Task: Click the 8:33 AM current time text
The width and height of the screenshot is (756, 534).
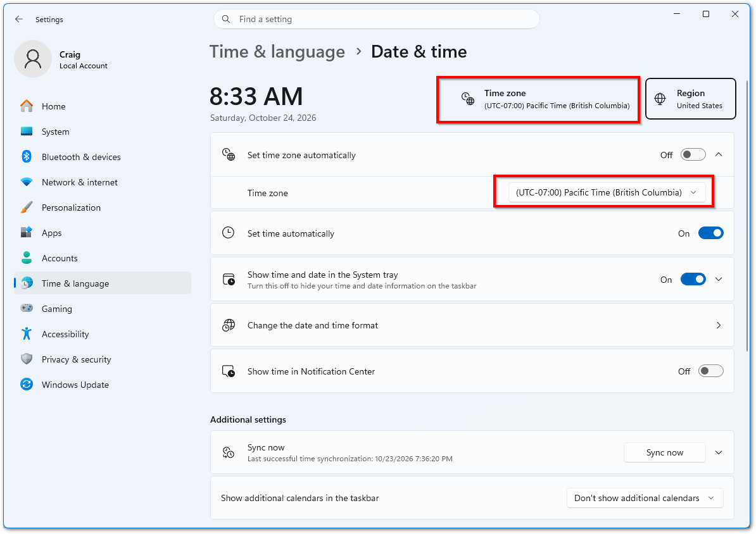Action: (x=256, y=96)
